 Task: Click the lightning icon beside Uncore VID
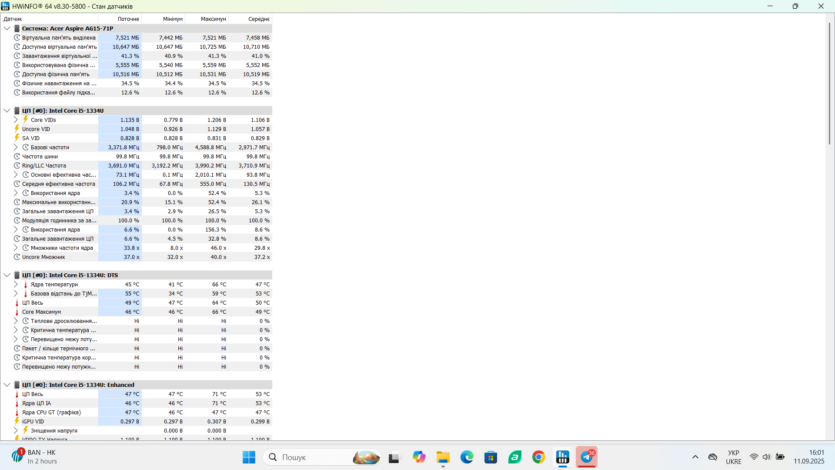coord(17,129)
